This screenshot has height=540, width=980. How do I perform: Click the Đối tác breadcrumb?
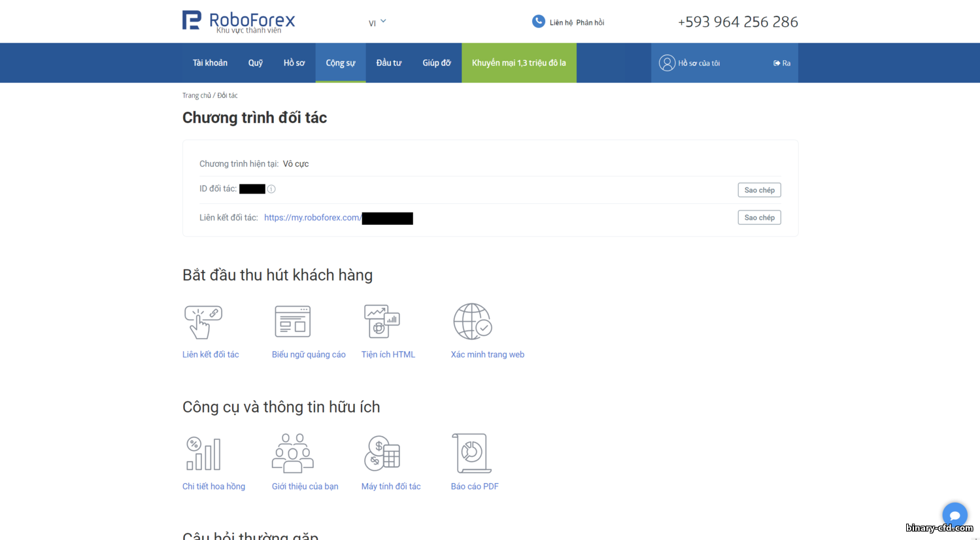click(x=228, y=95)
